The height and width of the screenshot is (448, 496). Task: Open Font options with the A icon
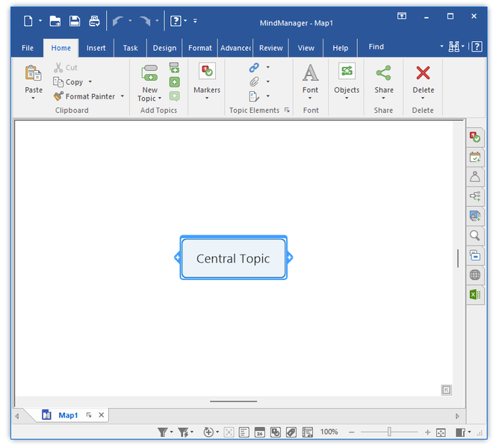pos(310,72)
